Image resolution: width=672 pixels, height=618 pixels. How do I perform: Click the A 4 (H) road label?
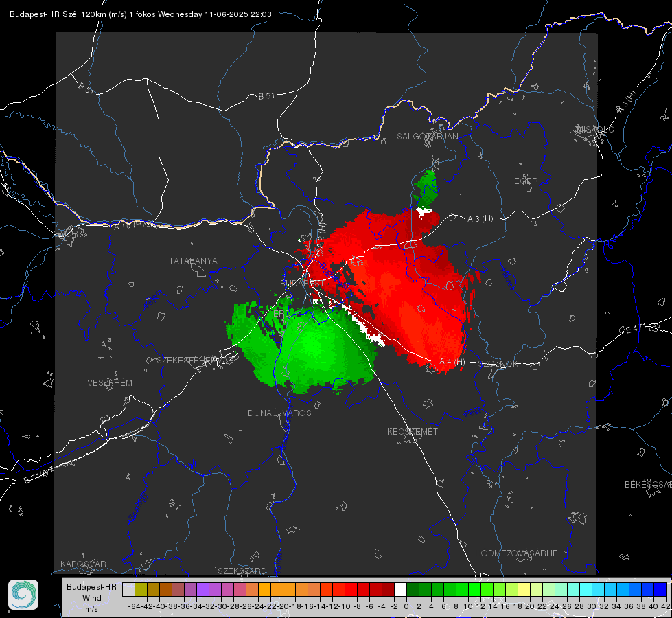click(x=452, y=362)
